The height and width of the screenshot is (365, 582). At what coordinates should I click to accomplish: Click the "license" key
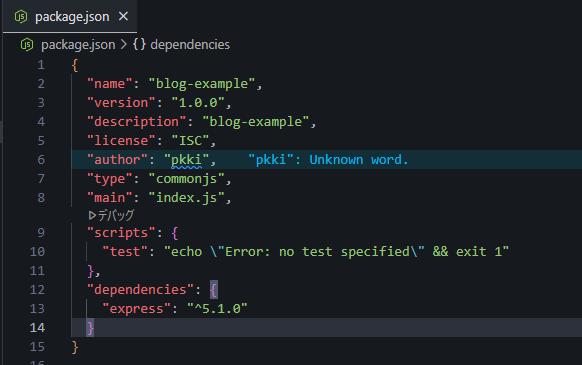coord(121,141)
